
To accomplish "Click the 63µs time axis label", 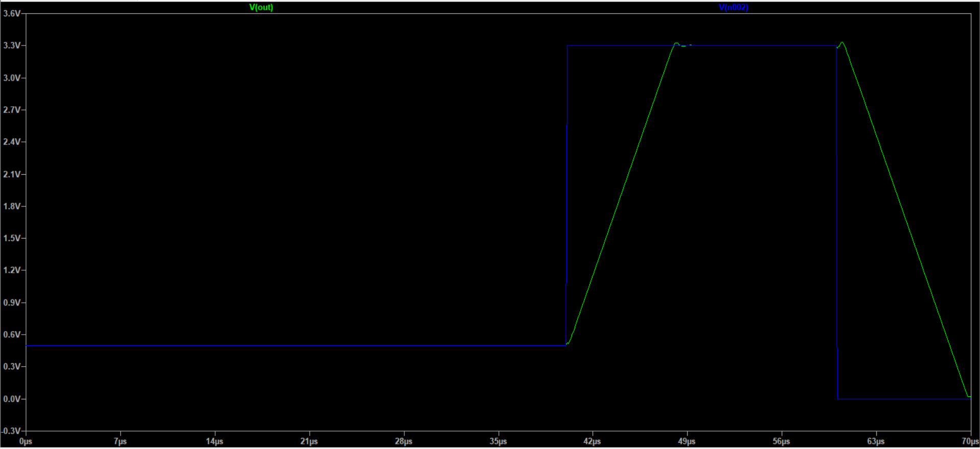I will [x=876, y=441].
